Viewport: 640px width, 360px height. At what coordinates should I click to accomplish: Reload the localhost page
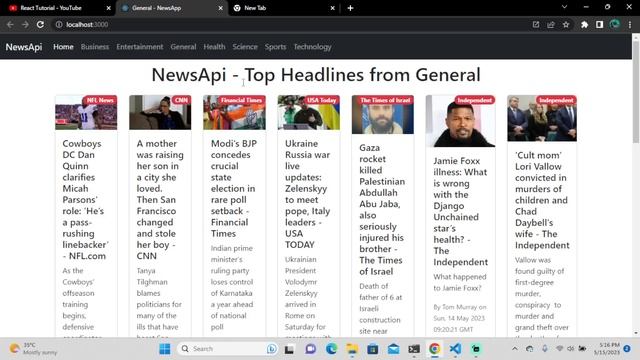[40, 24]
